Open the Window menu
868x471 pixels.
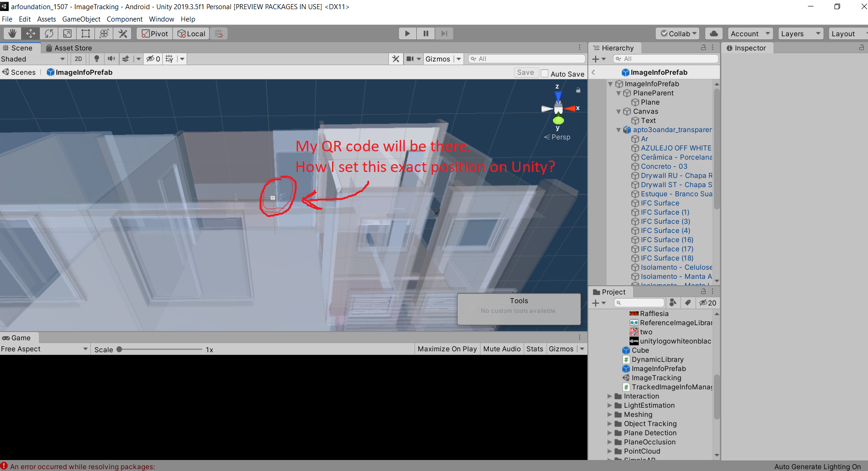pos(161,19)
